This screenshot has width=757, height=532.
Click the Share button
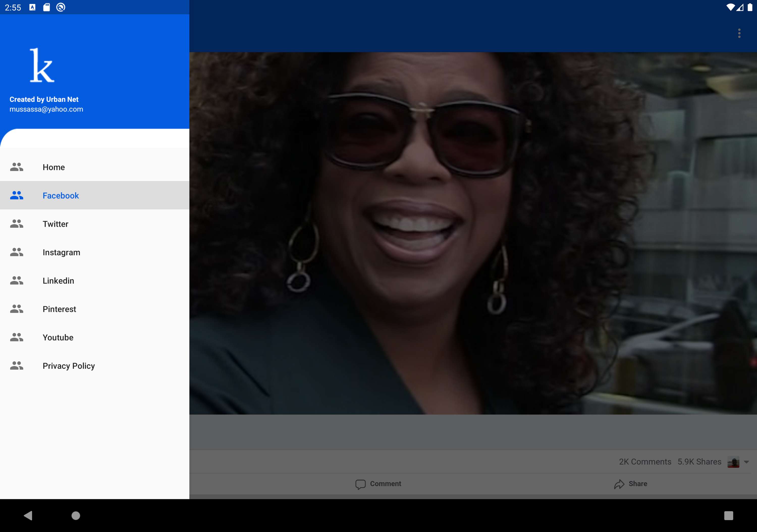[630, 484]
